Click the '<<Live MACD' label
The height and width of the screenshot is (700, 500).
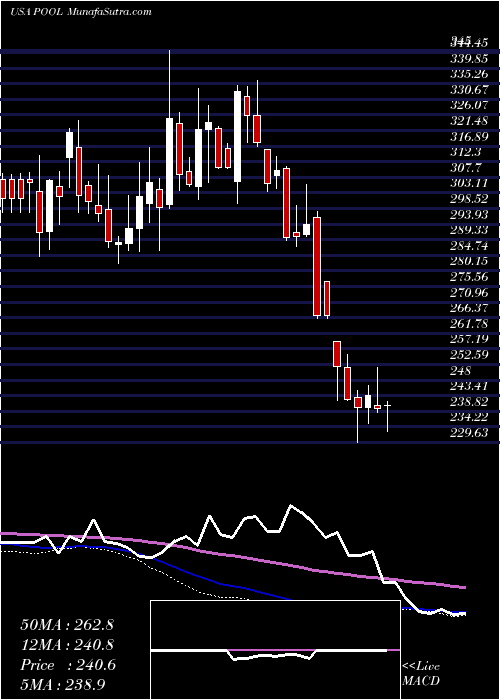[421, 674]
